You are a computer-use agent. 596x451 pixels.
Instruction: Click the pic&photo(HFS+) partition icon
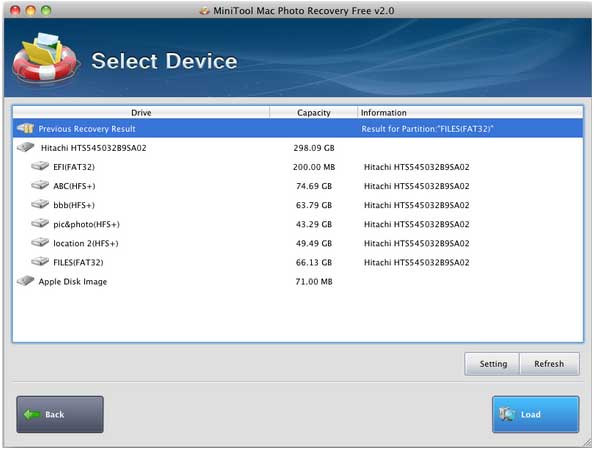click(40, 223)
